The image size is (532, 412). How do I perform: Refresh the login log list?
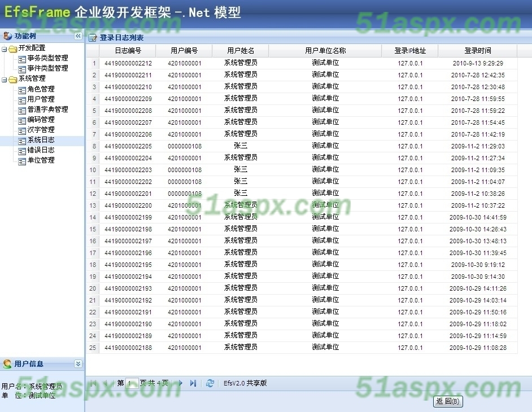[210, 383]
